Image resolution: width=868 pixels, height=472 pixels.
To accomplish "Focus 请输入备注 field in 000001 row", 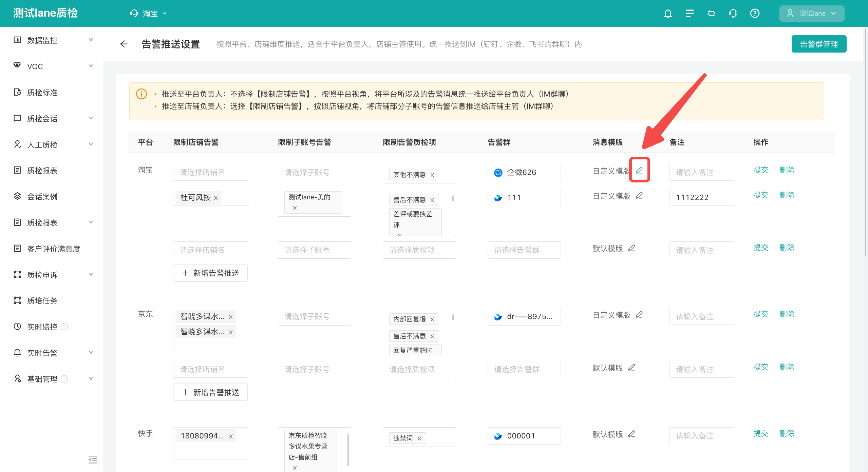I will [x=702, y=436].
